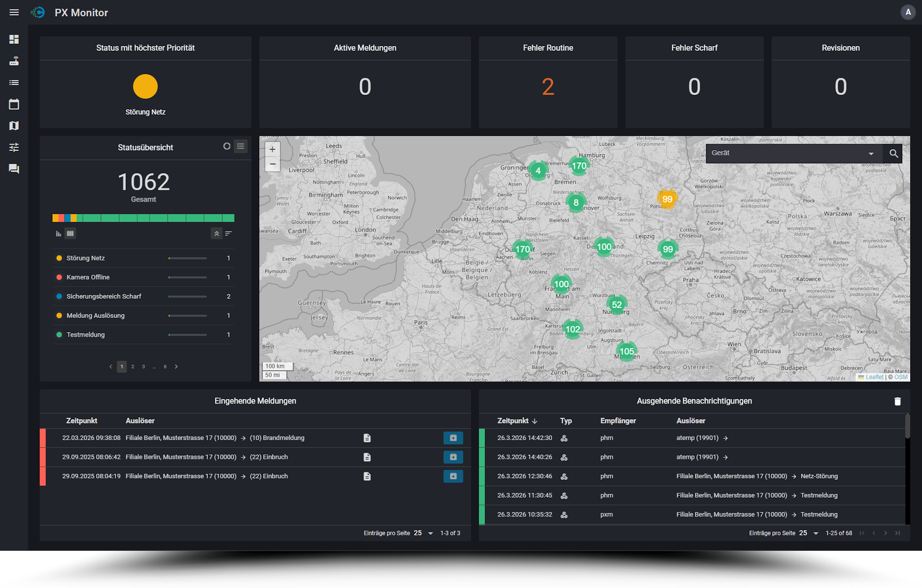Click the sort icon in Statusübersicht
The image size is (922, 588).
(x=229, y=234)
